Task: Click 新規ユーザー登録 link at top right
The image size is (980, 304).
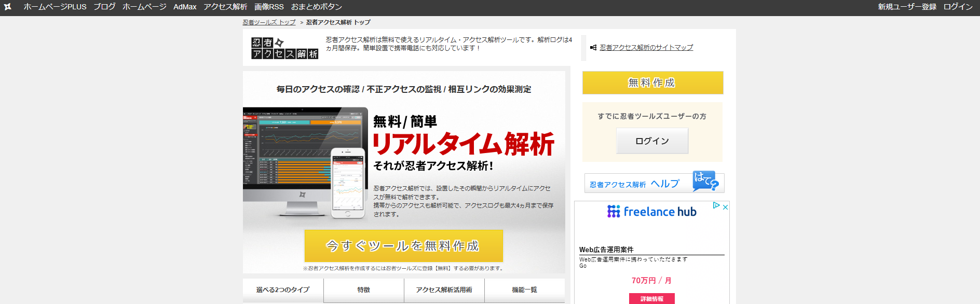Action: pos(907,7)
